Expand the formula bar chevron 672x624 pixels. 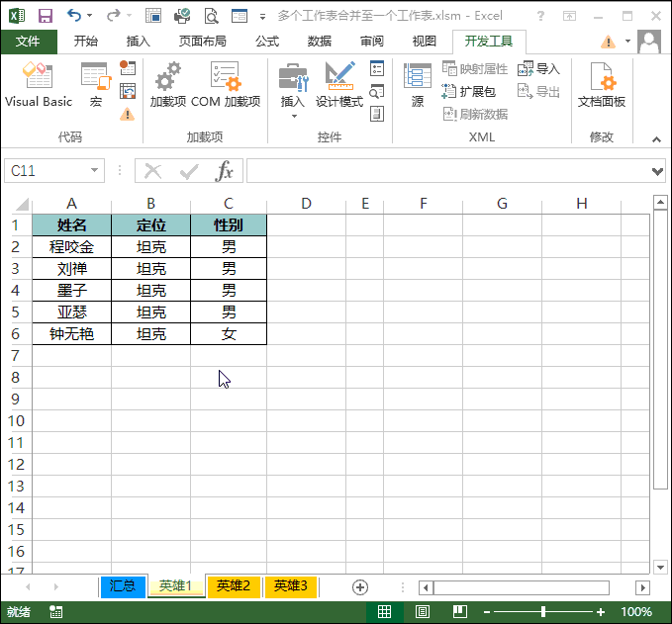(x=657, y=171)
